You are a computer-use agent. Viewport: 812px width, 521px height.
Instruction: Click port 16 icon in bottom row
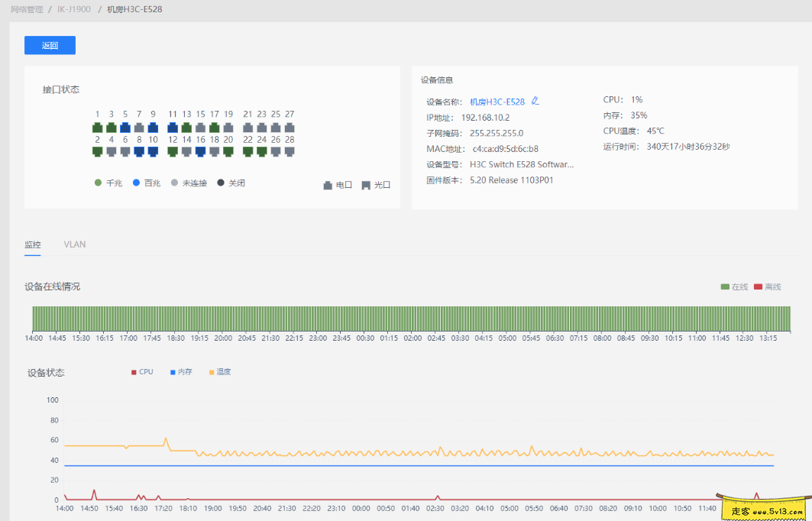click(x=200, y=152)
